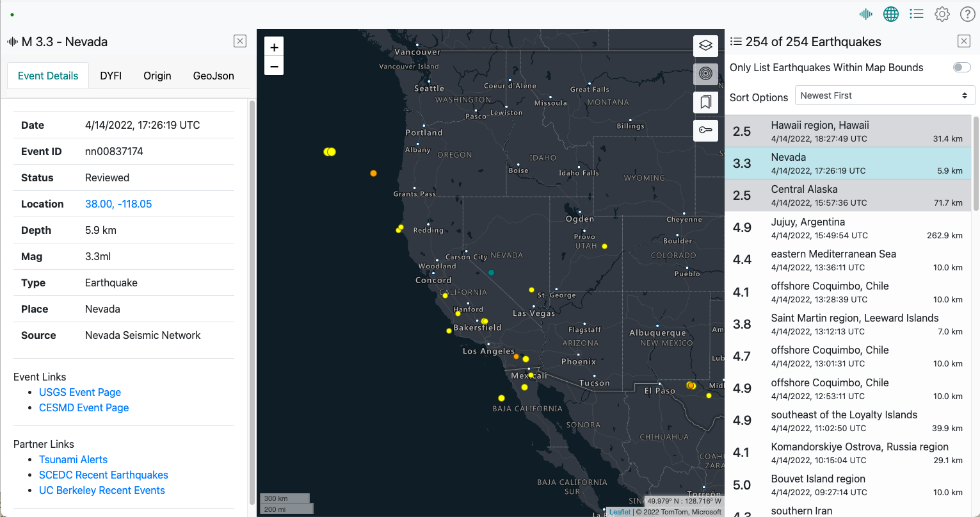The image size is (980, 517).
Task: Click the seismograph waveform icon in top bar
Action: (866, 14)
